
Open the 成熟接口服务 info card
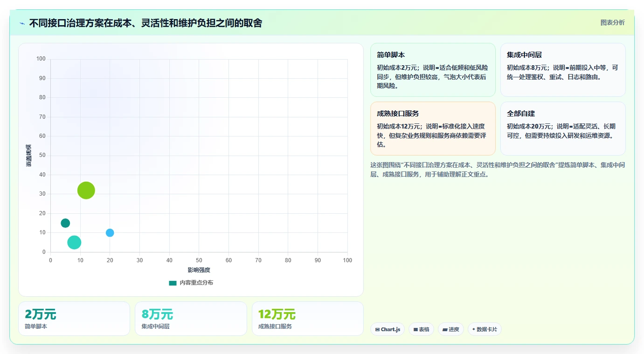pos(433,129)
